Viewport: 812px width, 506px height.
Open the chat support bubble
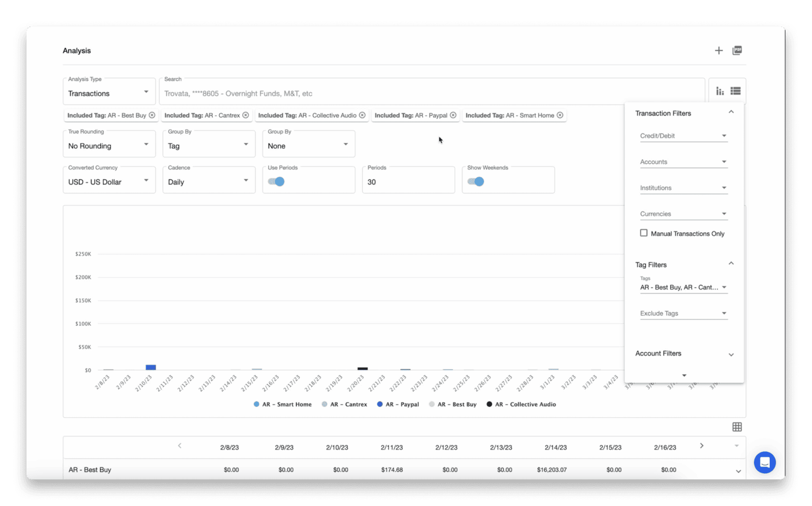(x=765, y=462)
